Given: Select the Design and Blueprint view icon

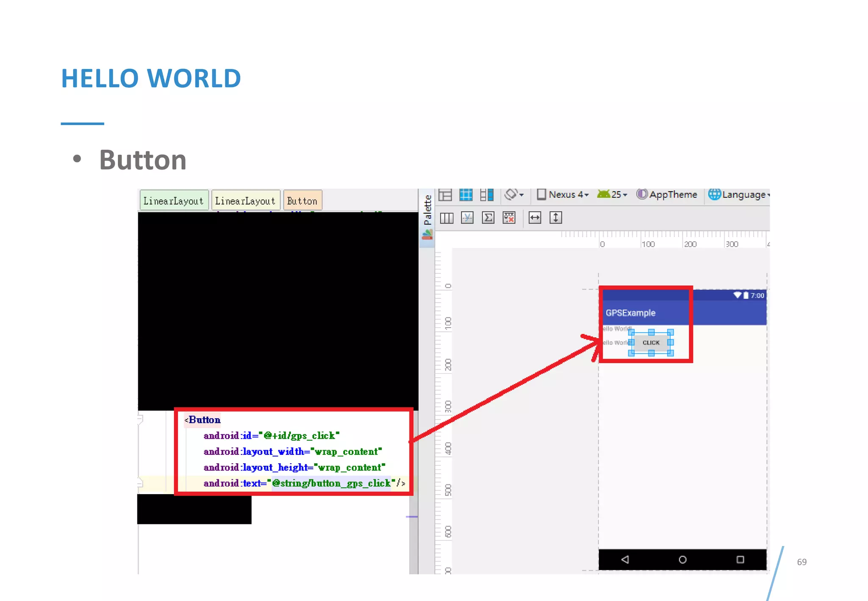Looking at the screenshot, I should point(487,195).
